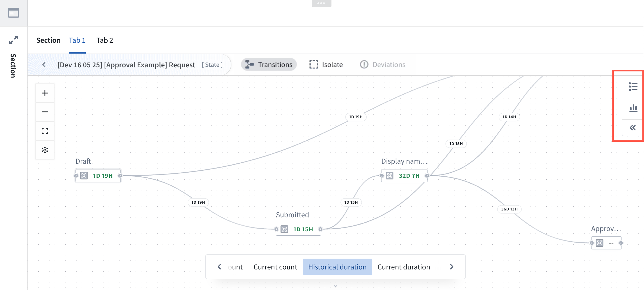This screenshot has width=644, height=290.
Task: Enable Isolate mode
Action: (x=326, y=64)
